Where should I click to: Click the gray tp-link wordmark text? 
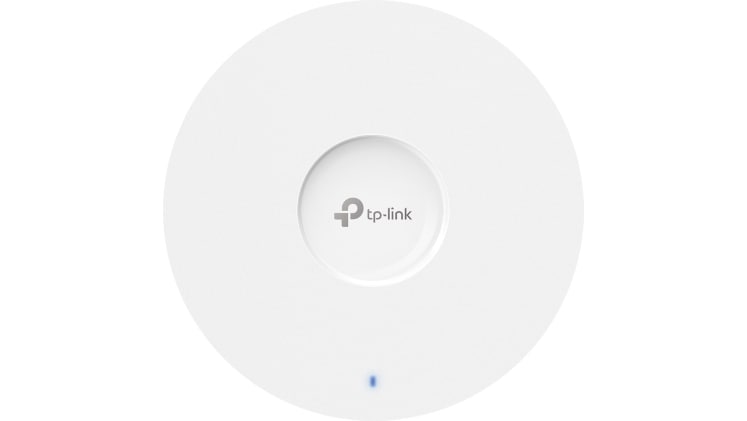point(389,215)
